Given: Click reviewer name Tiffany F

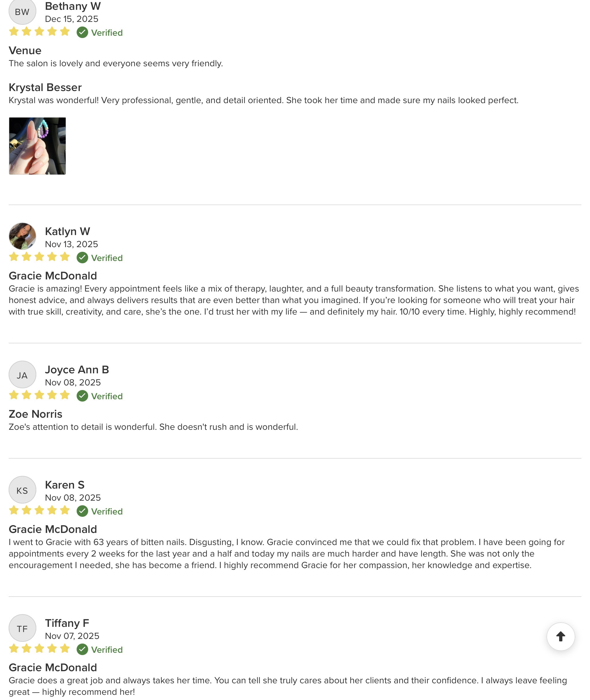Looking at the screenshot, I should click(67, 623).
